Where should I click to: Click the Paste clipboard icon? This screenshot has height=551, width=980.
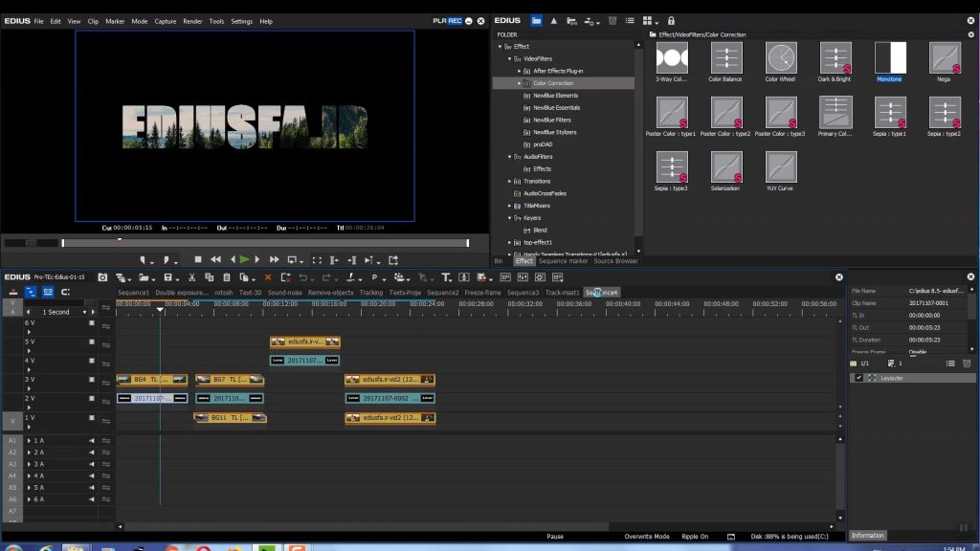coord(226,277)
